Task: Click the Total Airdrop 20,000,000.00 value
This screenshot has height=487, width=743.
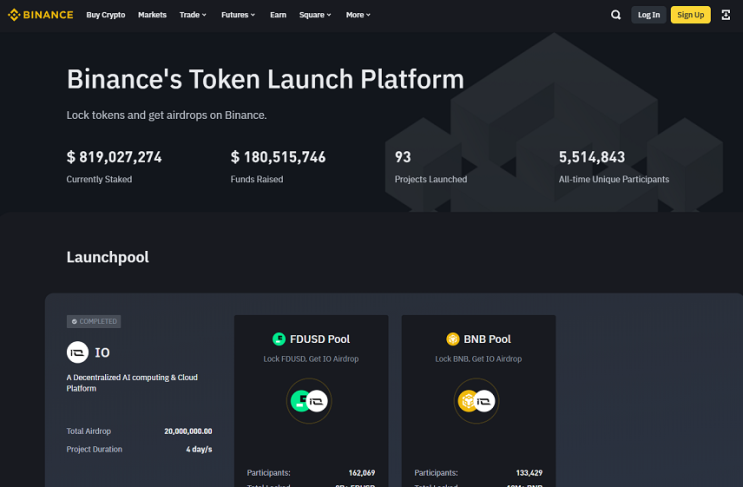Action: tap(188, 431)
